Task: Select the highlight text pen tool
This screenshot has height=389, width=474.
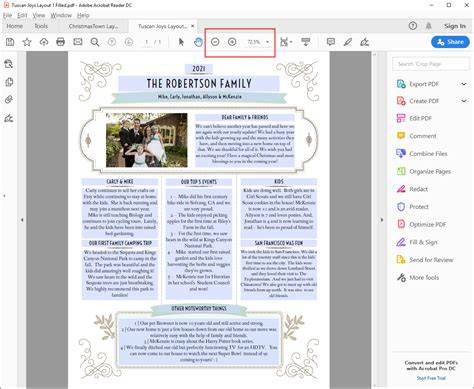Action: 348,42
